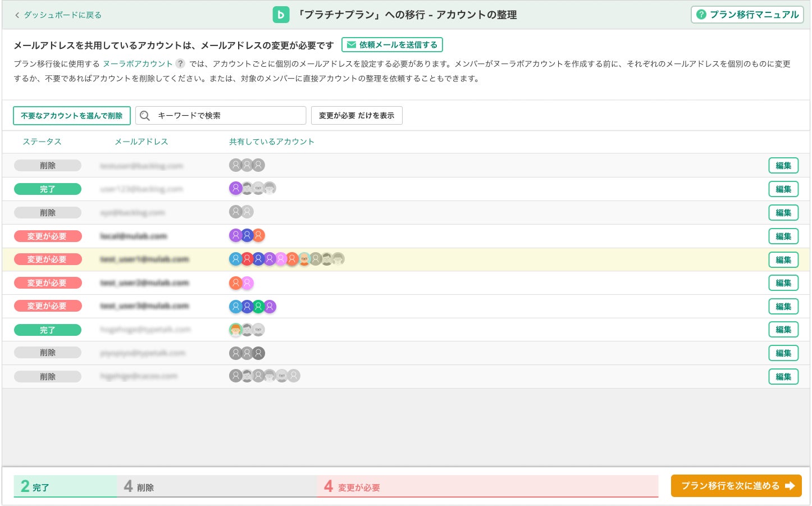Click the '4 削除' progress segment

217,486
